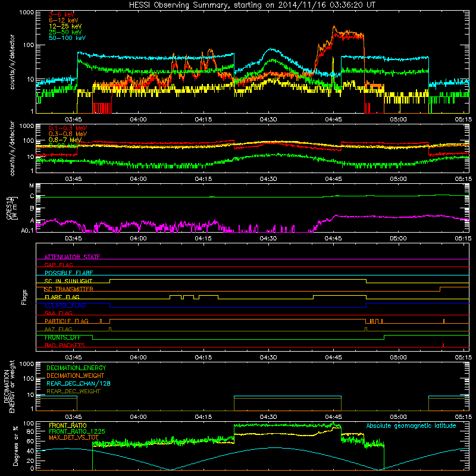Click the DECIMATION_WEIGHT legend label
476x476 pixels.
(76, 375)
